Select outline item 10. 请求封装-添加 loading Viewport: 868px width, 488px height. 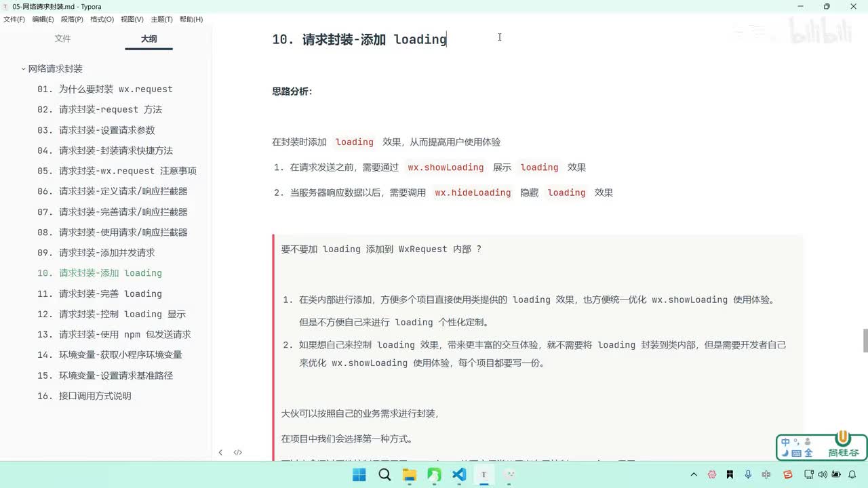coord(100,273)
